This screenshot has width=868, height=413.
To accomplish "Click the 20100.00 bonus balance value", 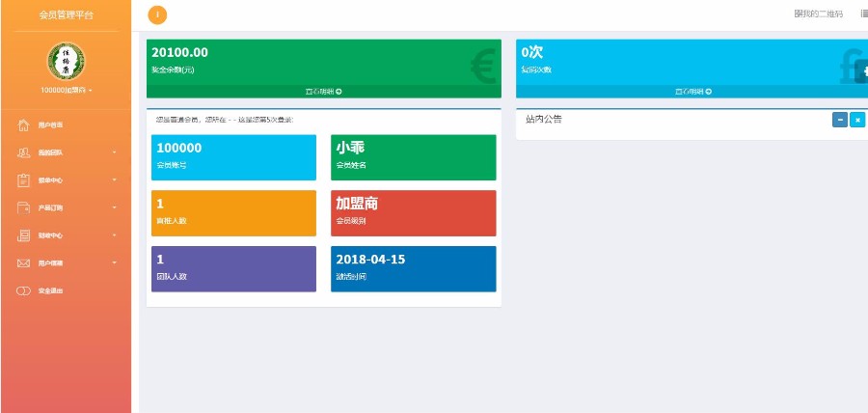I will click(179, 53).
